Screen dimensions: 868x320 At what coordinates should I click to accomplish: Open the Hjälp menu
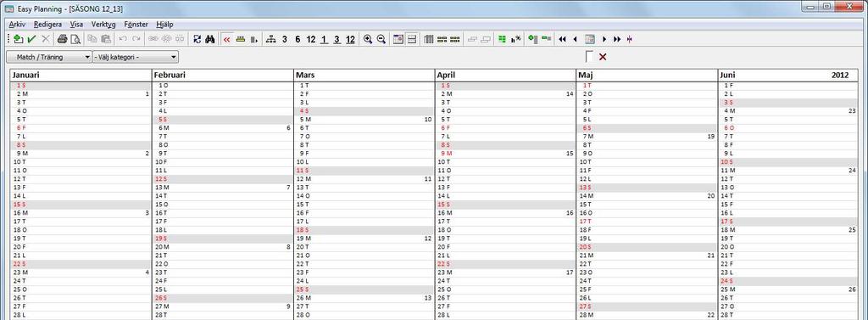point(164,25)
